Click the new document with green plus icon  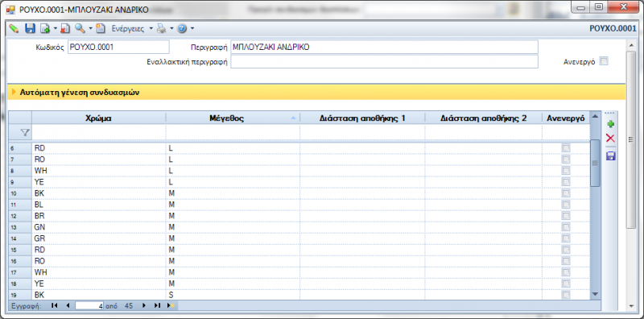pos(45,28)
